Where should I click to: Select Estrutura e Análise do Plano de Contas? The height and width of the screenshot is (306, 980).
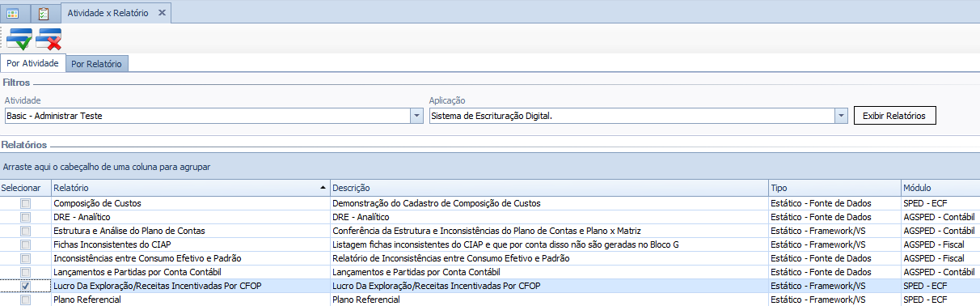129,231
